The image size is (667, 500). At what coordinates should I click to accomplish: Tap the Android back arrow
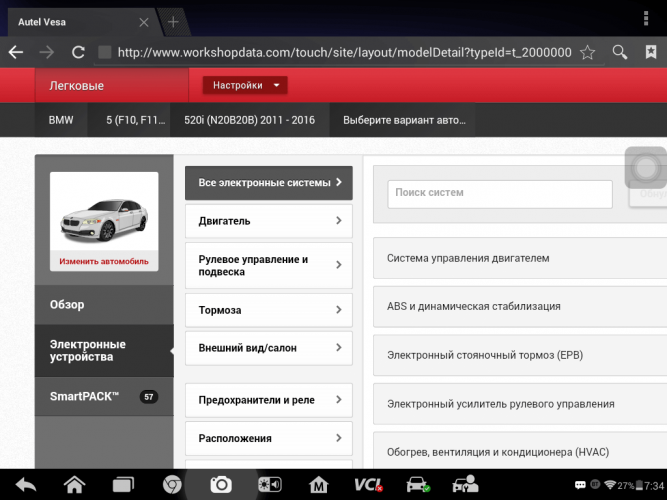click(26, 484)
